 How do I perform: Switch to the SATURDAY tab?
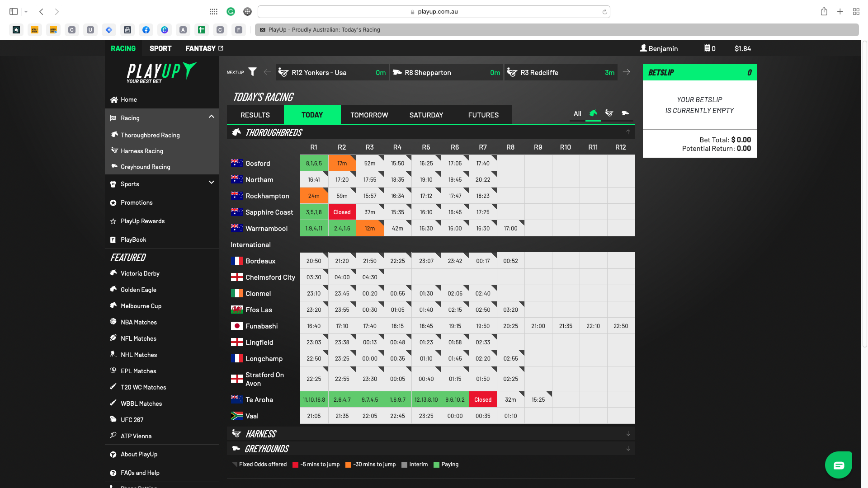[x=426, y=115]
